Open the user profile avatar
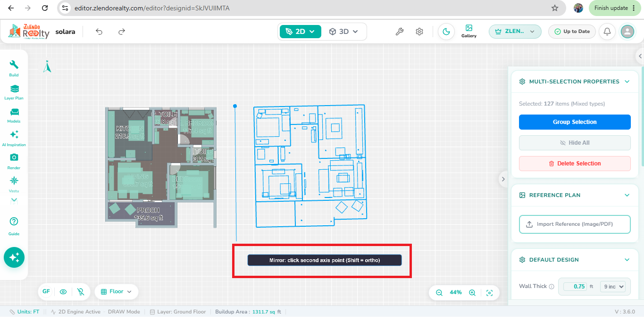 627,32
